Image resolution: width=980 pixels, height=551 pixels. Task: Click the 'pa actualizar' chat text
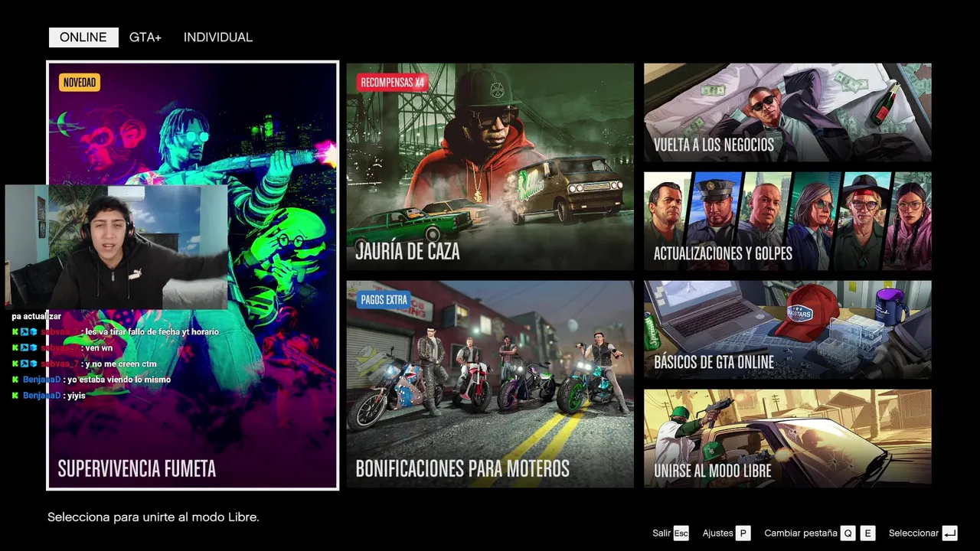pyautogui.click(x=36, y=316)
